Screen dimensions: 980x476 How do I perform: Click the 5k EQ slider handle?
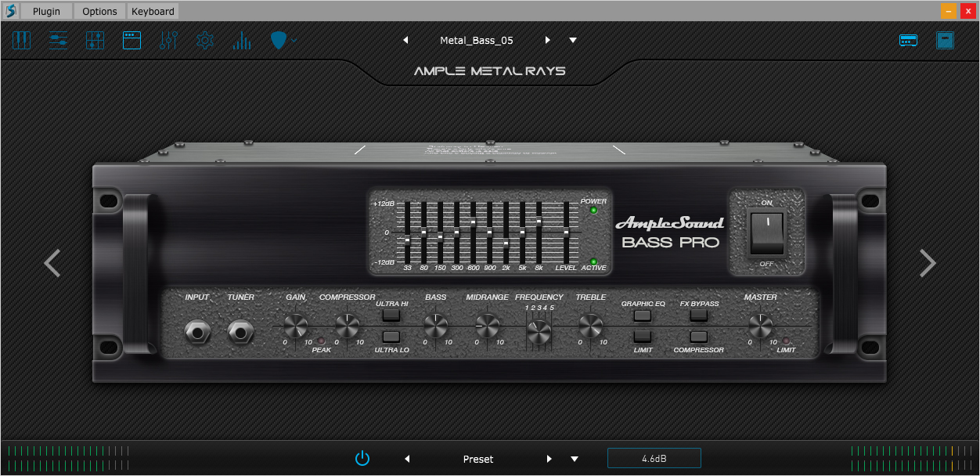click(x=522, y=232)
